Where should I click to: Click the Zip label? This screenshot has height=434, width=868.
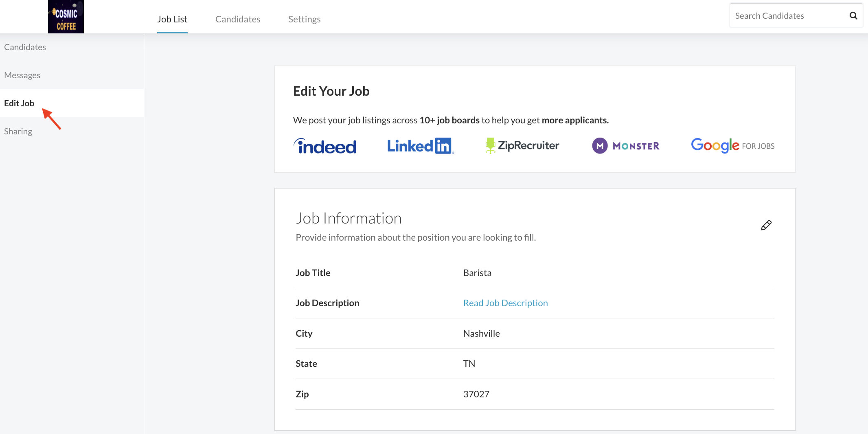click(302, 394)
